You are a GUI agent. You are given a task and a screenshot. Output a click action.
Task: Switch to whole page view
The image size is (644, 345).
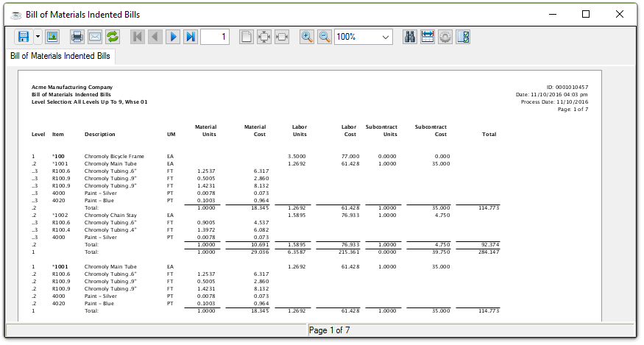(247, 36)
